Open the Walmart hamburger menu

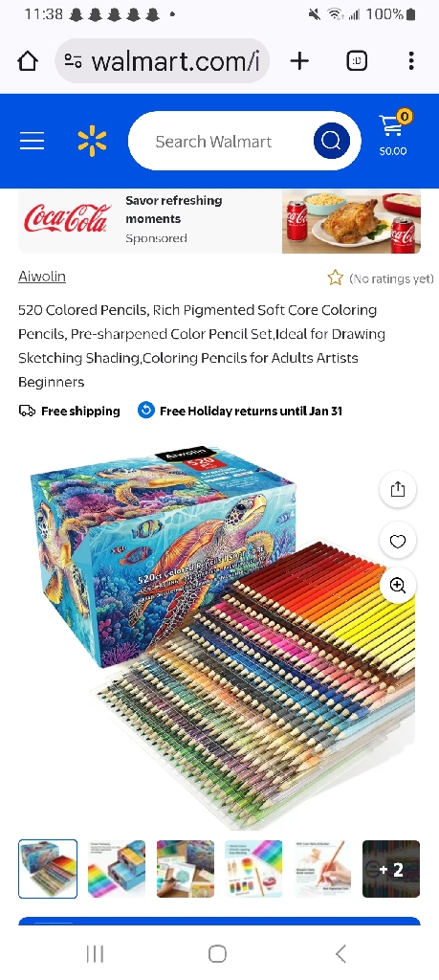point(32,142)
